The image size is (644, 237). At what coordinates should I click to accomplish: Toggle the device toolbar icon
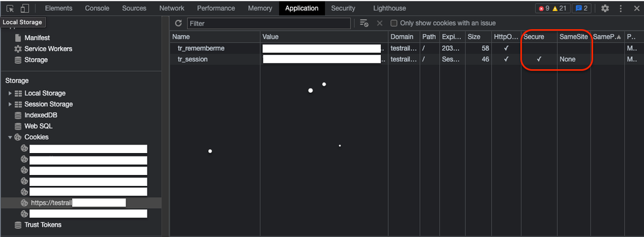pos(24,8)
